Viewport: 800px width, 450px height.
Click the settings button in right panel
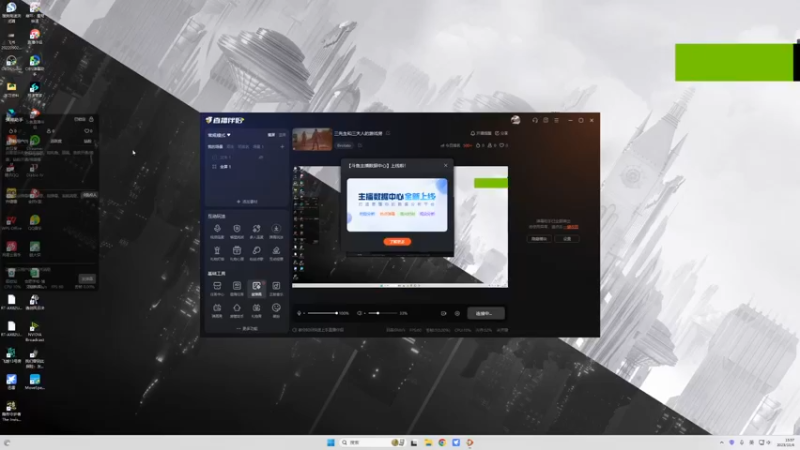(x=567, y=239)
